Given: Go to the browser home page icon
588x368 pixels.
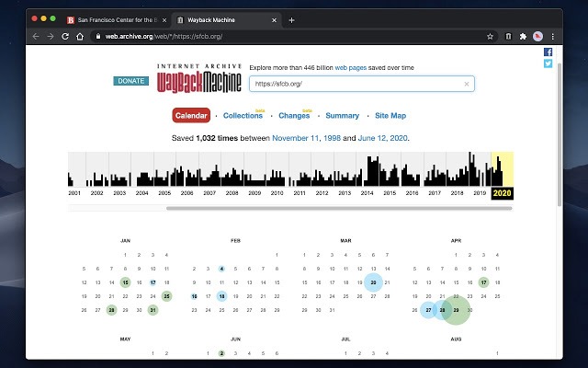Looking at the screenshot, I should coord(81,36).
